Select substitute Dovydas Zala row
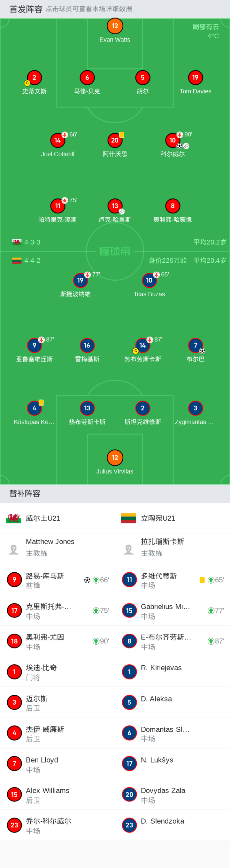The height and width of the screenshot is (868, 230). (172, 794)
